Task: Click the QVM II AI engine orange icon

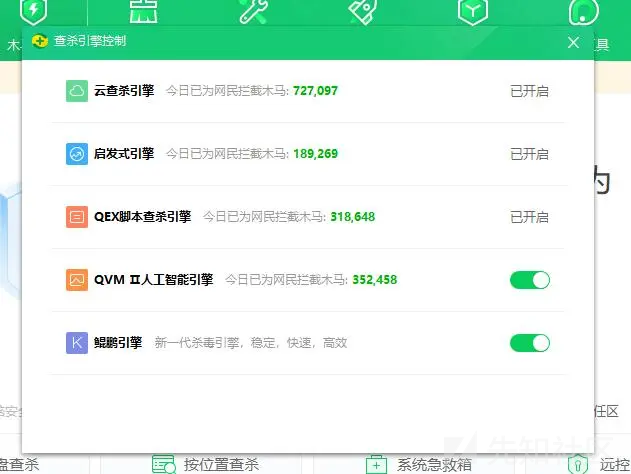Action: coord(77,280)
